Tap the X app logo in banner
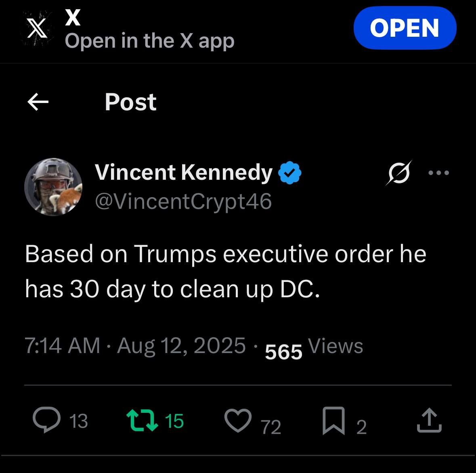 coord(37,30)
